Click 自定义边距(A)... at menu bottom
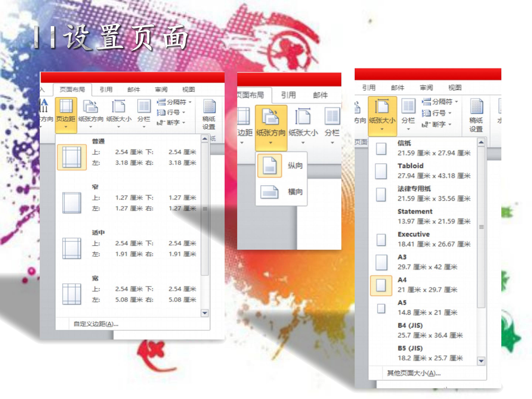The image size is (532, 399). [96, 324]
